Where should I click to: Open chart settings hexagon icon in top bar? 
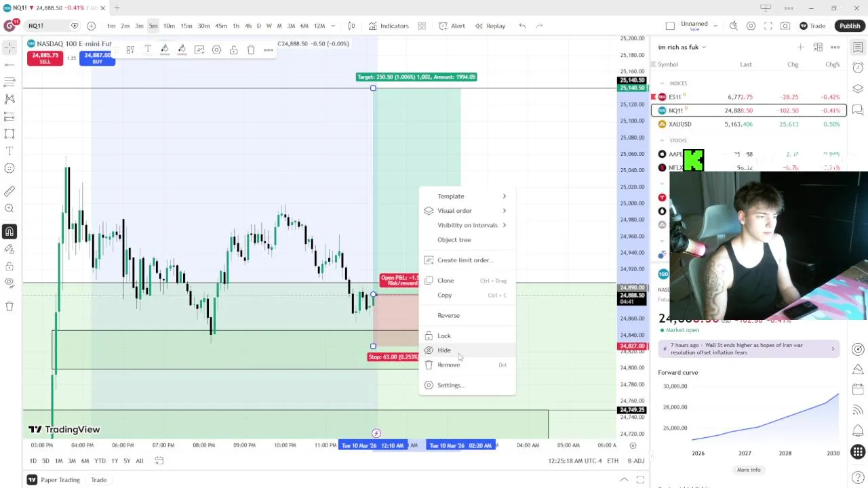coord(751,26)
